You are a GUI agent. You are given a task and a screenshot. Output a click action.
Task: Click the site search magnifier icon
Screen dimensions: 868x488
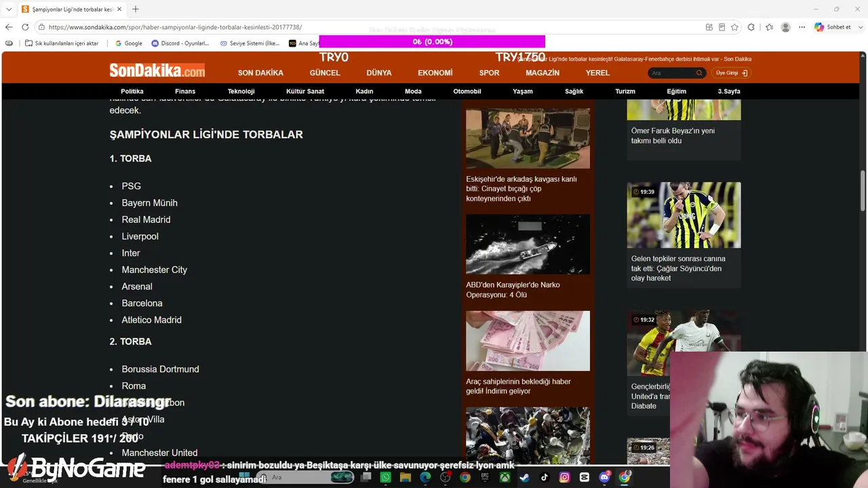[699, 73]
